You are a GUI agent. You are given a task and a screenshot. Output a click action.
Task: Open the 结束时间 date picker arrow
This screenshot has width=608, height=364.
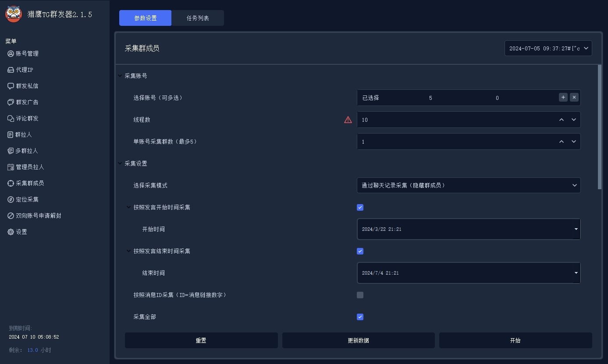(576, 273)
